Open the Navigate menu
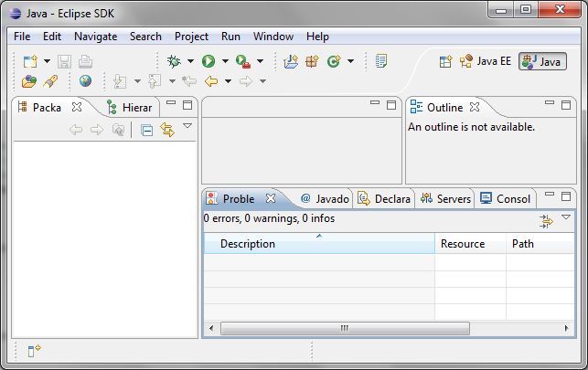 (96, 37)
